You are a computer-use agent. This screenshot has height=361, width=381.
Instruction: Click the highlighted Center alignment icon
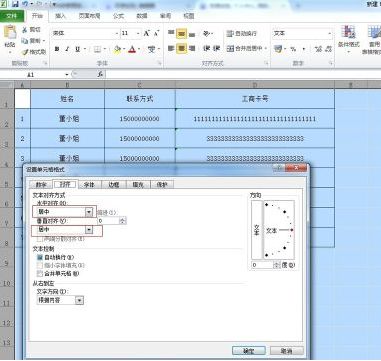click(181, 49)
